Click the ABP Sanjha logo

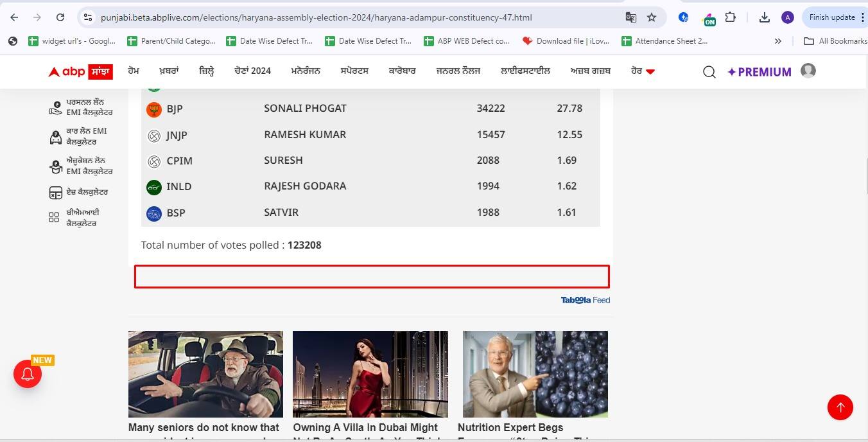[81, 71]
